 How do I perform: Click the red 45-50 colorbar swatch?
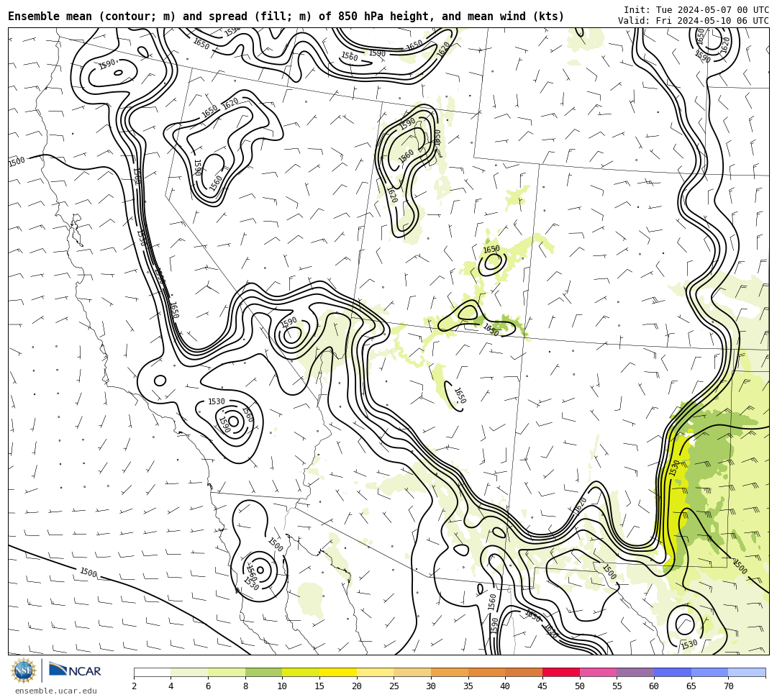point(561,672)
